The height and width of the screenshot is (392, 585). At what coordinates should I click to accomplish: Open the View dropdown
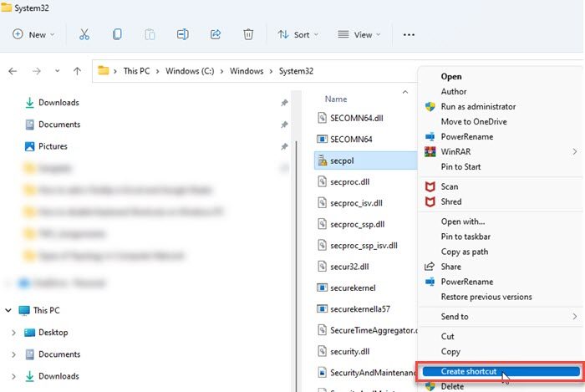[359, 35]
